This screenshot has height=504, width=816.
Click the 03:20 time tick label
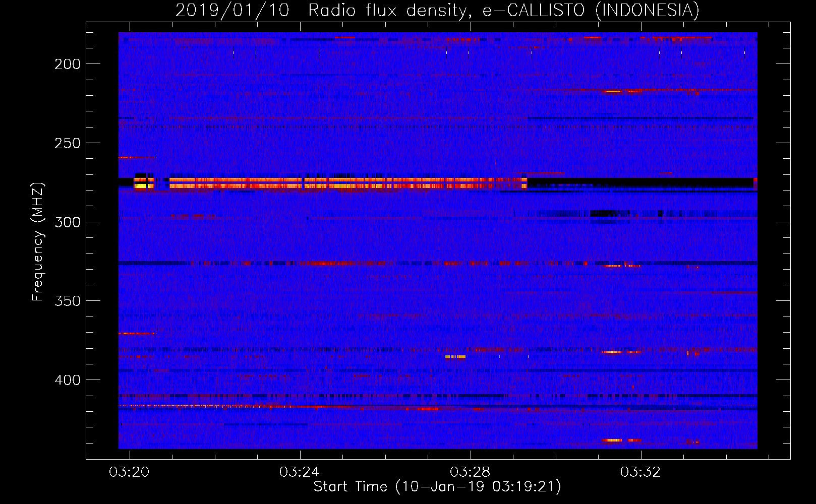point(130,472)
